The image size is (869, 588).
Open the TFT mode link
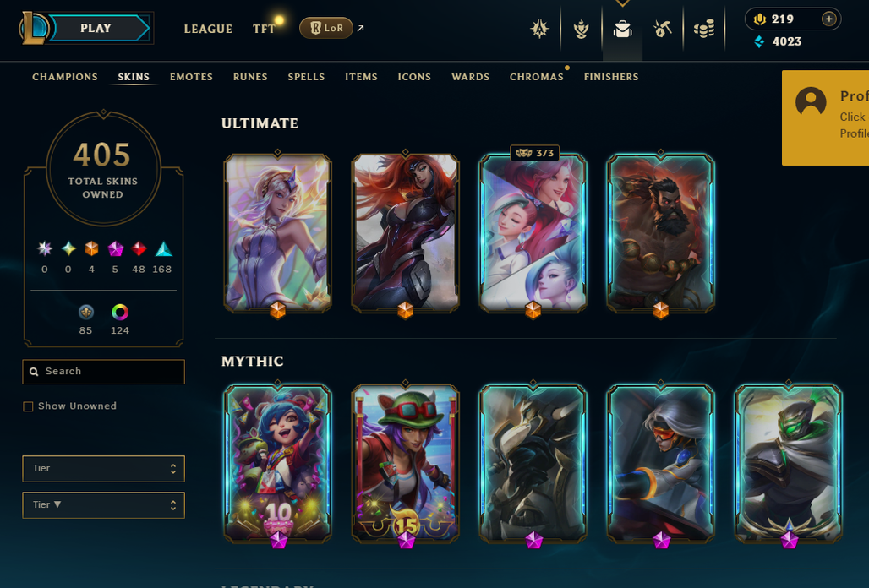tap(264, 29)
